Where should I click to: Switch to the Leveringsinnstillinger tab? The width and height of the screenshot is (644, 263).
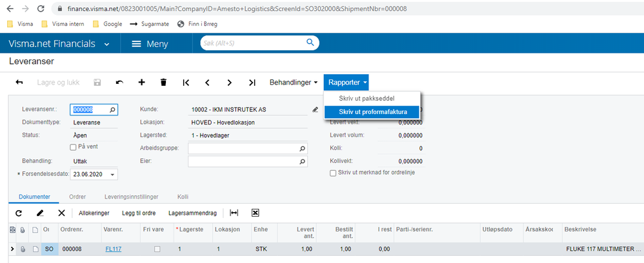point(132,197)
